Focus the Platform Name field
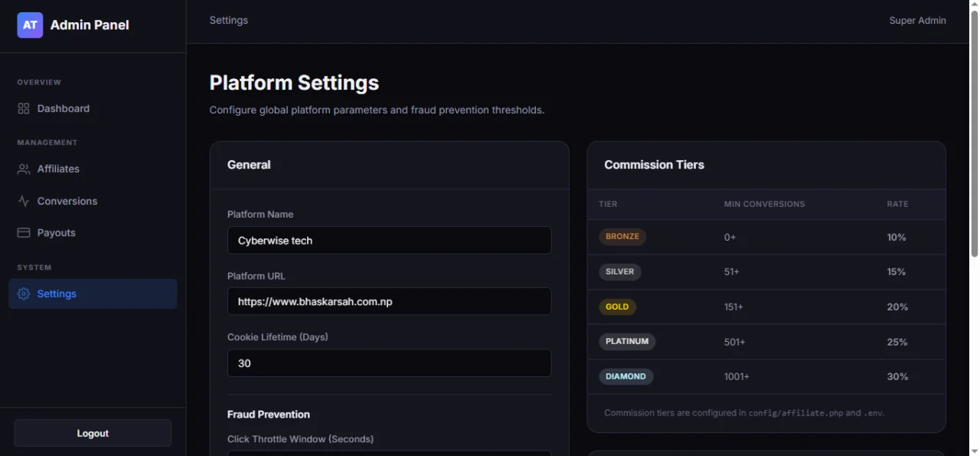This screenshot has height=456, width=980. pyautogui.click(x=389, y=240)
